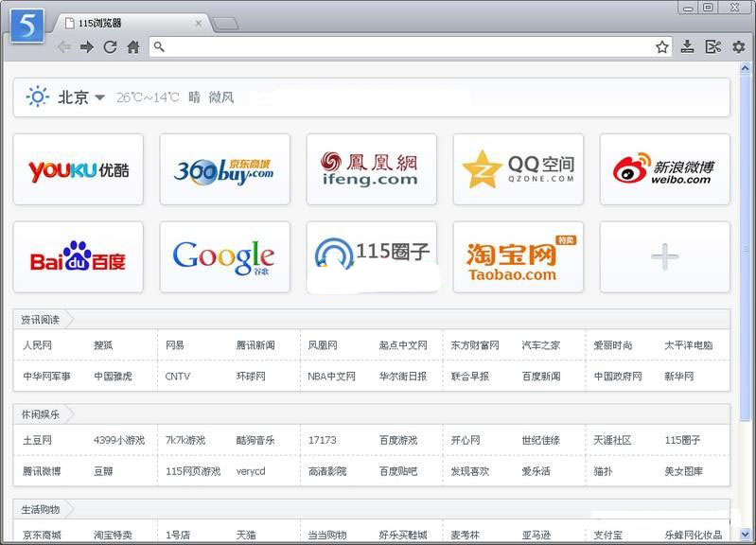Image resolution: width=756 pixels, height=545 pixels.
Task: Open the Baidu 百度 tile
Action: coord(79,256)
